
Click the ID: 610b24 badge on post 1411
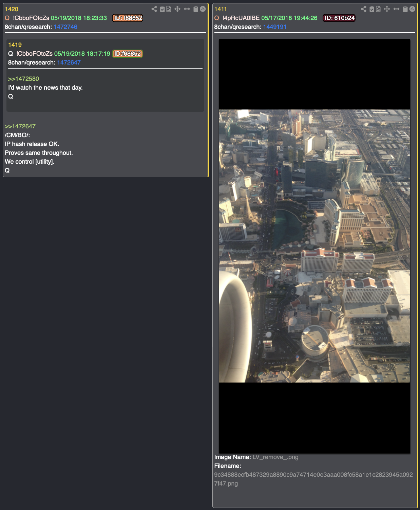(x=339, y=18)
